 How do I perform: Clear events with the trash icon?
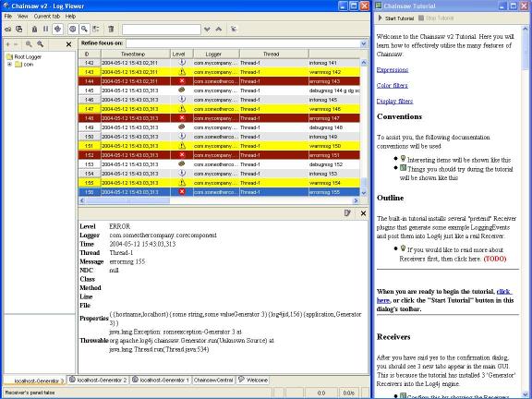coord(111,30)
